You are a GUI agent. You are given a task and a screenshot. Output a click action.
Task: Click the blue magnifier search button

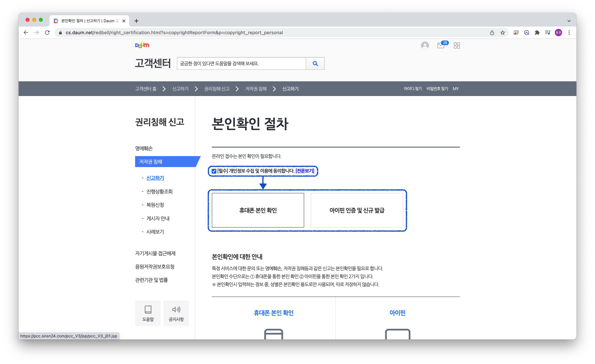point(315,64)
